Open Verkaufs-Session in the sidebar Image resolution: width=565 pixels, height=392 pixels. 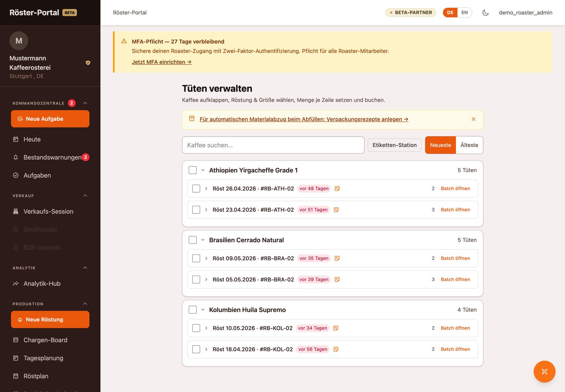(50, 211)
